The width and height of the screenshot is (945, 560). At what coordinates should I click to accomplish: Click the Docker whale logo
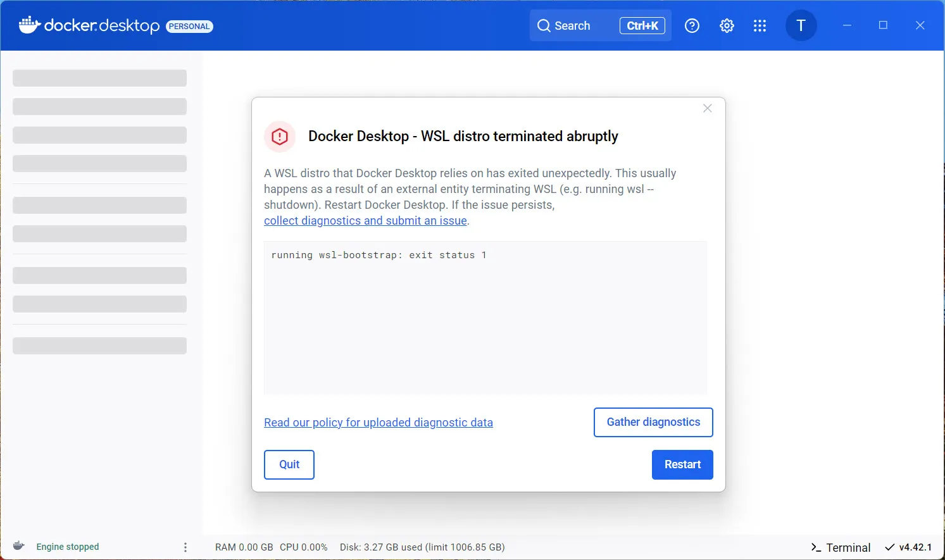(x=30, y=25)
